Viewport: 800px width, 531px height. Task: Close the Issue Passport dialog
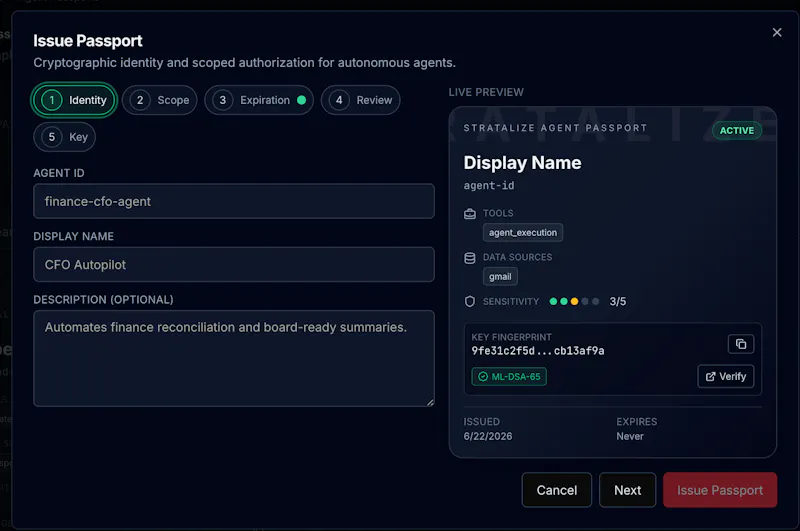[x=777, y=33]
